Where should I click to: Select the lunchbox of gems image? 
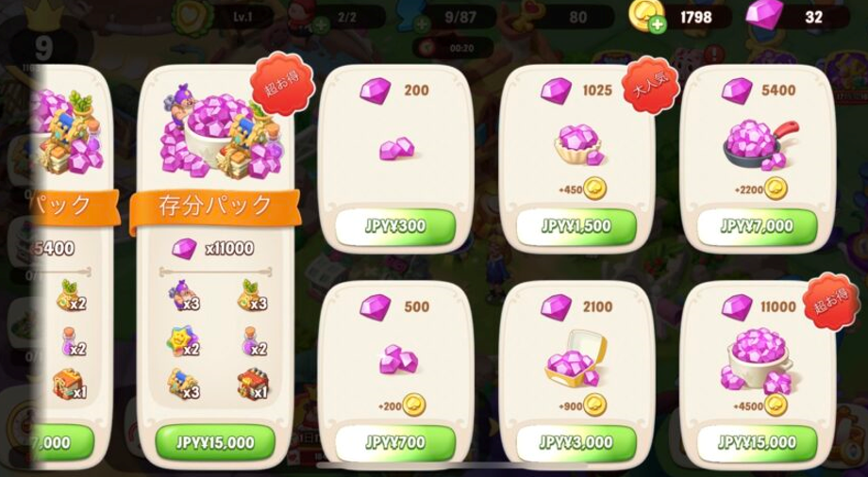click(x=576, y=358)
